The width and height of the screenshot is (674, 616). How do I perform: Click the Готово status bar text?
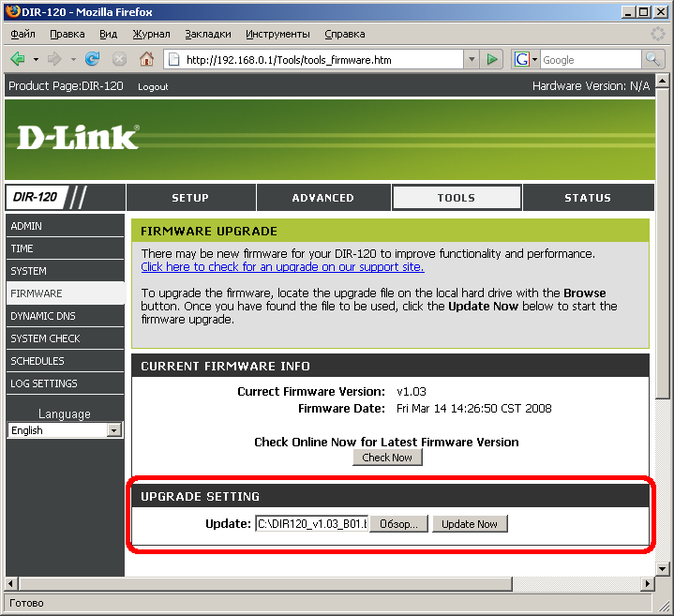(26, 603)
